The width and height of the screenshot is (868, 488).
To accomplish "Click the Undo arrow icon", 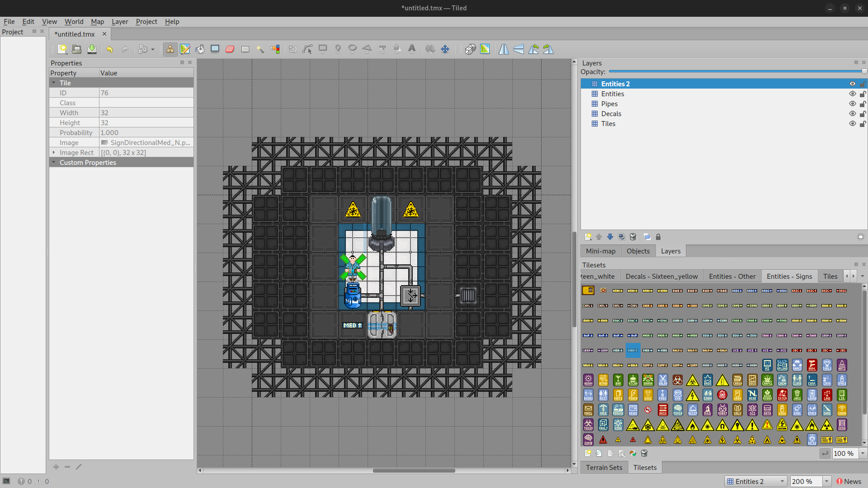I will click(109, 49).
